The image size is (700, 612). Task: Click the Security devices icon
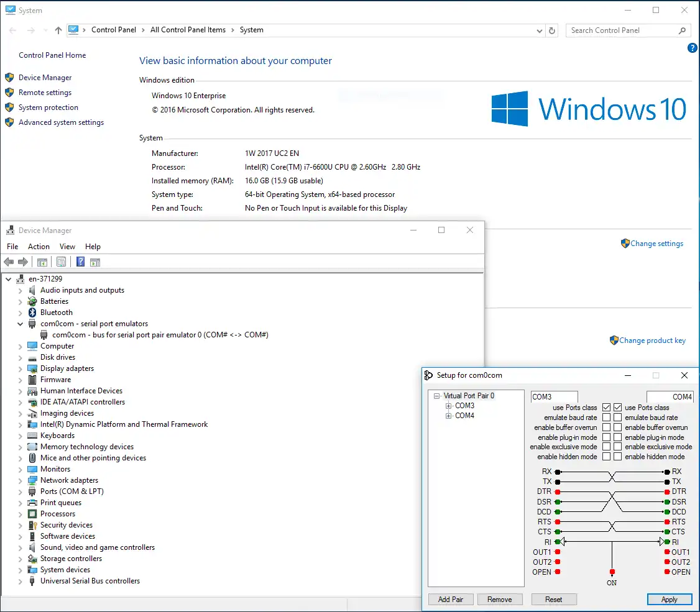pyautogui.click(x=32, y=525)
